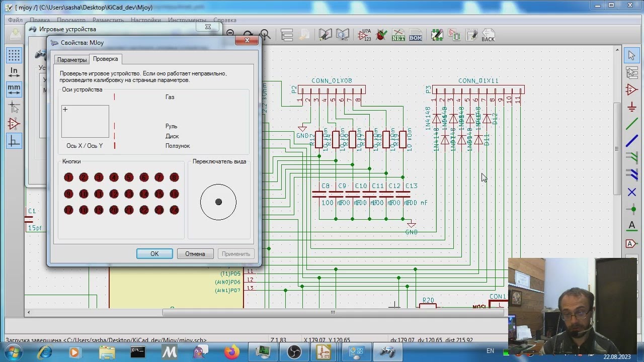Switch to the Параметры tab
Screen dimensions: 644x362
pos(72,60)
